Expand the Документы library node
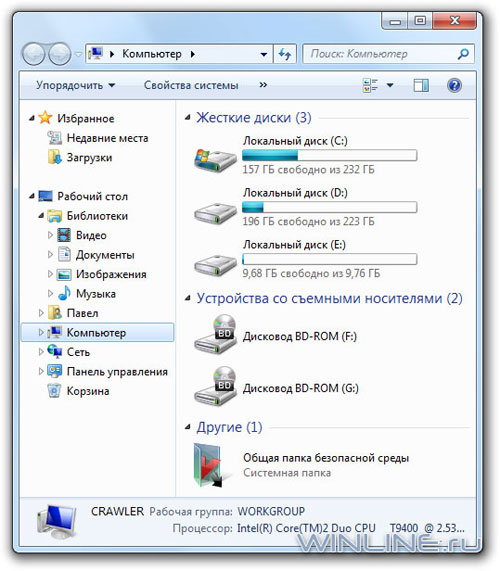Viewport: 500px width, 571px height. coord(50,255)
